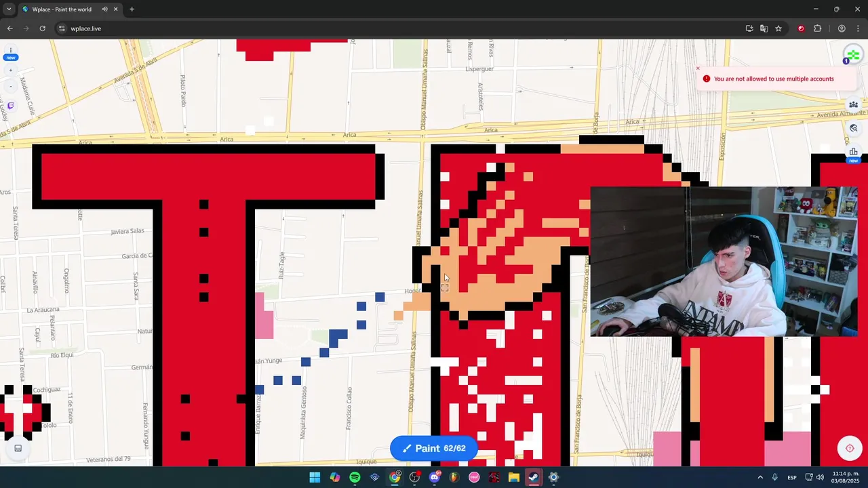Translate this page icon
Screen dimensions: 868x488
764,28
